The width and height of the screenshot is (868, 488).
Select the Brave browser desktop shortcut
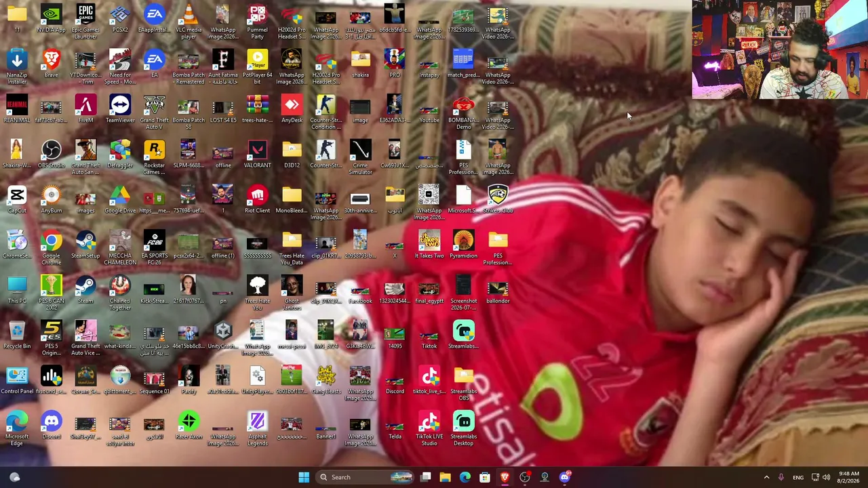(x=51, y=64)
